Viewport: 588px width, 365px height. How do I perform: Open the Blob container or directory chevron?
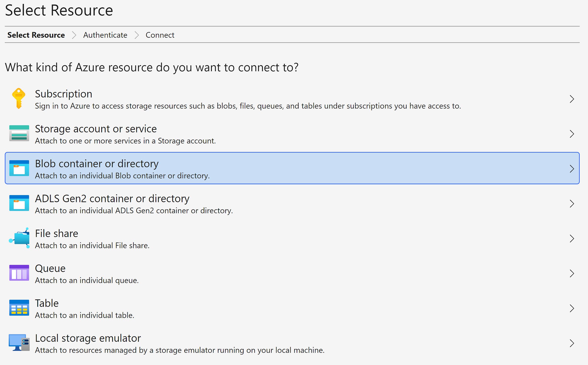[572, 169]
